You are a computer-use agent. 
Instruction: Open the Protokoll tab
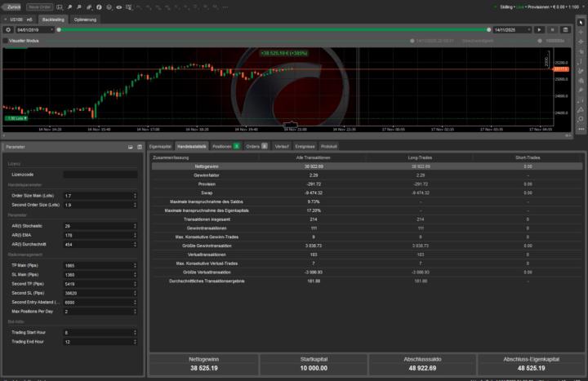coord(328,146)
